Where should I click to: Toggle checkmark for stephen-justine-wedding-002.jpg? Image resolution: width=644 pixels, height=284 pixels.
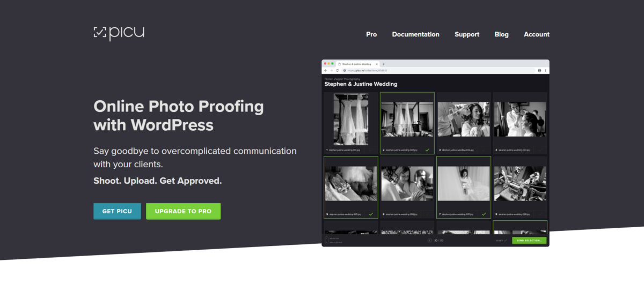tap(427, 150)
